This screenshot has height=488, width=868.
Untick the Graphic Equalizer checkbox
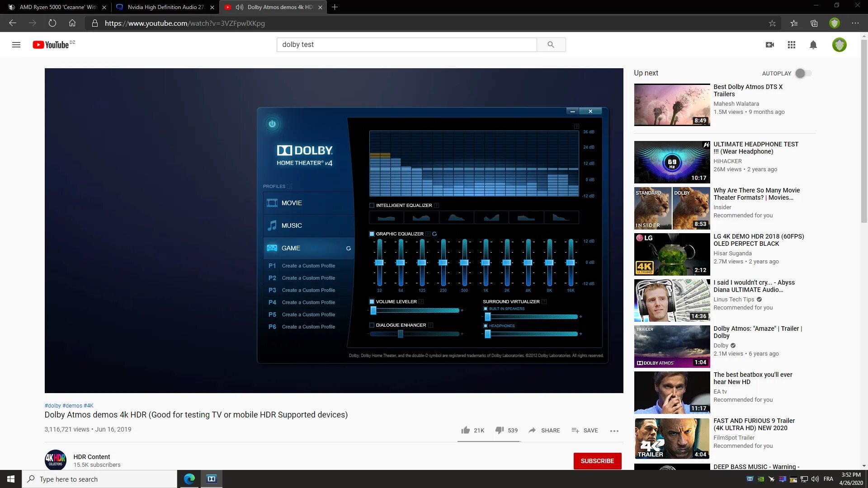372,234
